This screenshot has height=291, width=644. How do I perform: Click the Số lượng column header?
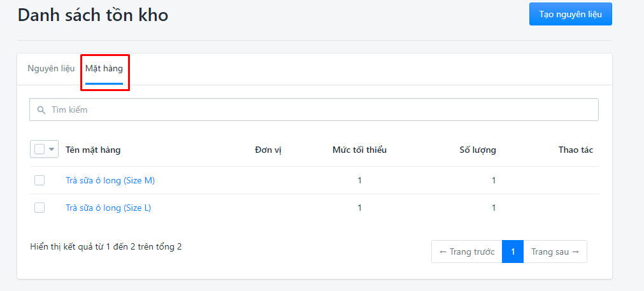coord(478,150)
